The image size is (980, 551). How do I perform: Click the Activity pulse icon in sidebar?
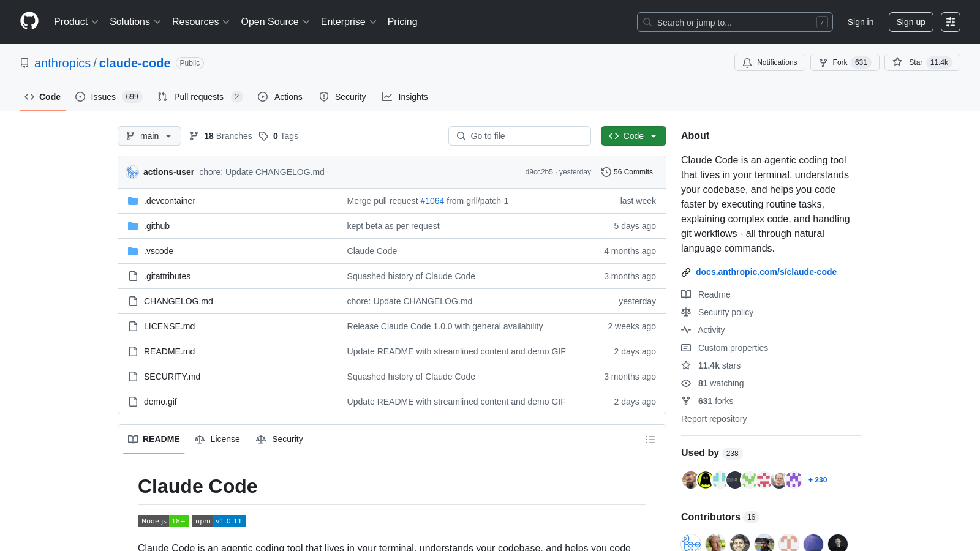pyautogui.click(x=685, y=330)
